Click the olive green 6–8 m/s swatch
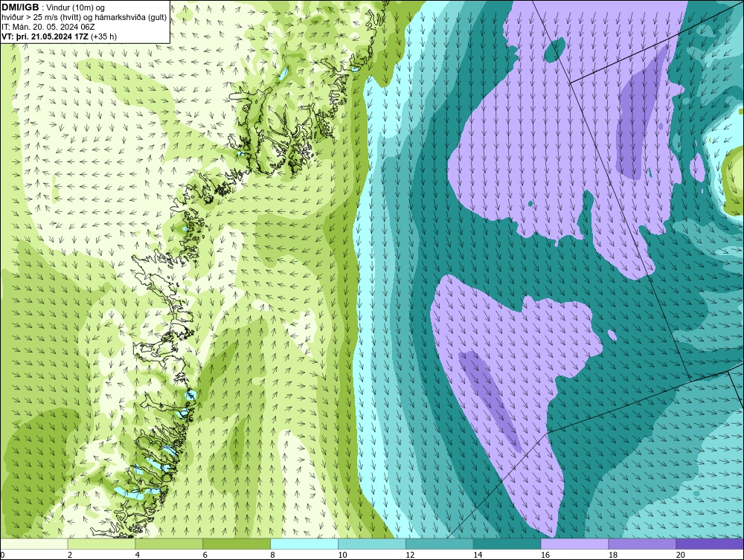The width and height of the screenshot is (744, 560). [x=237, y=544]
